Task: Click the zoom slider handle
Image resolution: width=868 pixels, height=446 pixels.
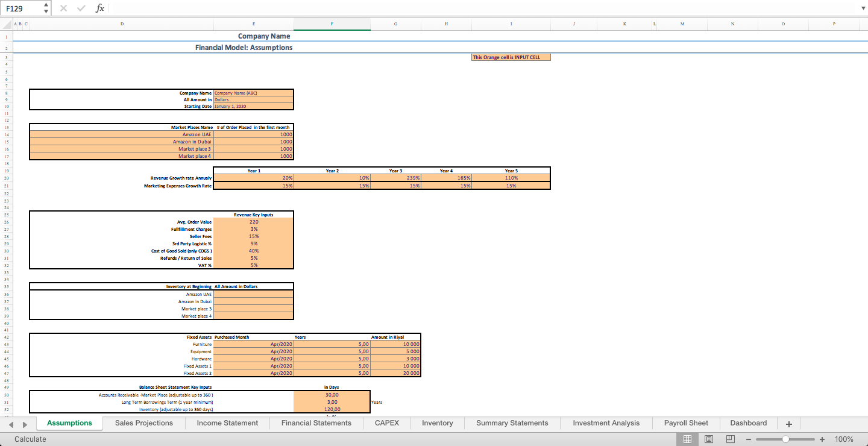Action: pyautogui.click(x=785, y=439)
